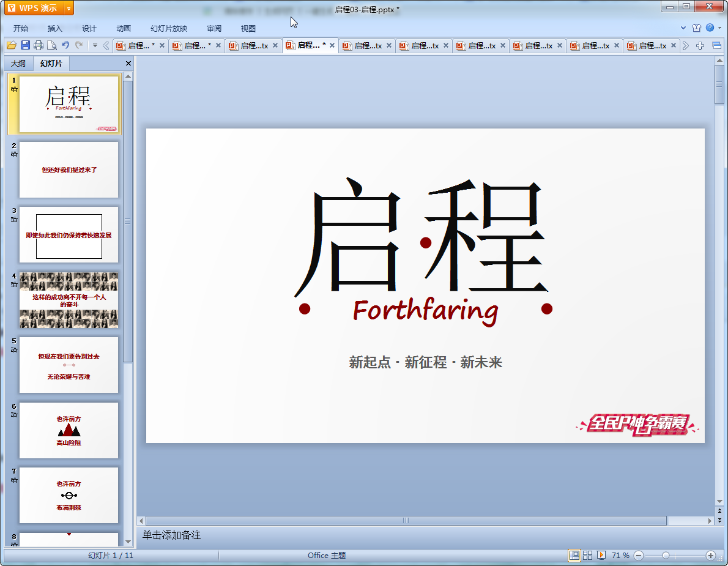728x566 pixels.
Task: Select slide 5 thumbnail 但现在我们要告别过去
Action: (69, 365)
